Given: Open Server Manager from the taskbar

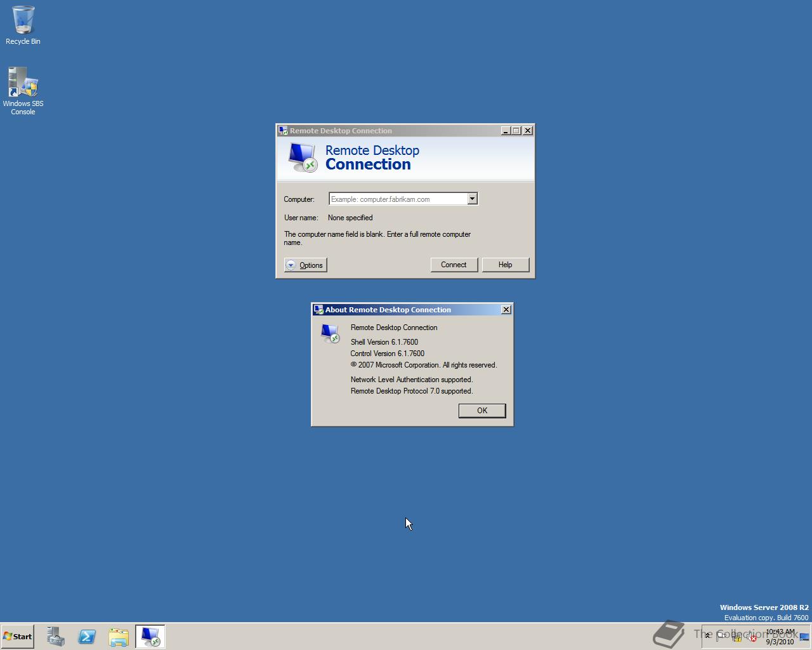Looking at the screenshot, I should point(55,637).
